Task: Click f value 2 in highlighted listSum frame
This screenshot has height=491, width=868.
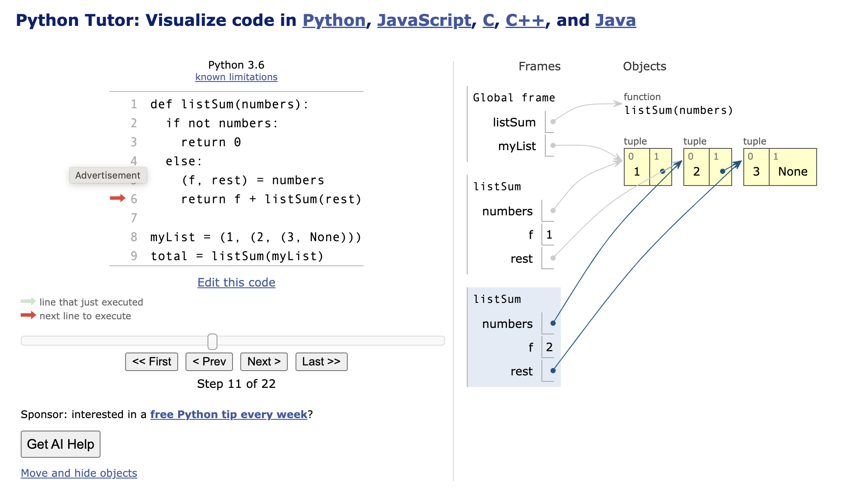Action: click(549, 347)
